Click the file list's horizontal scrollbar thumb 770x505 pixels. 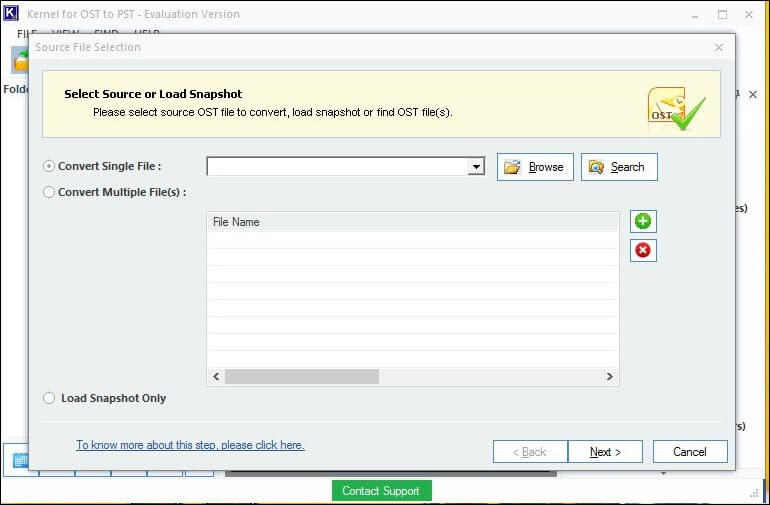(302, 376)
